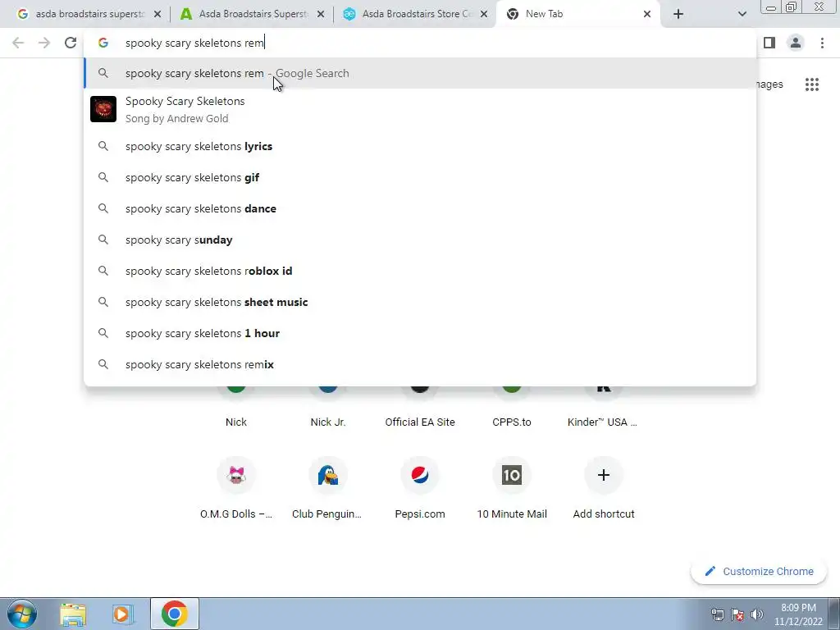Toggle the side panel icon
Image resolution: width=840 pixels, height=630 pixels.
(769, 43)
